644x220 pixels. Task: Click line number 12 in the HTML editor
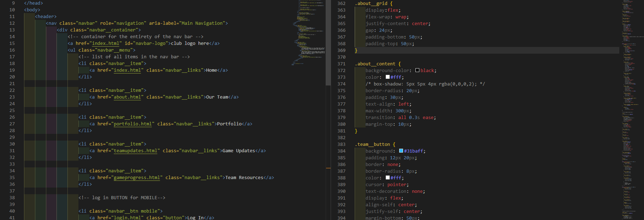[x=12, y=23]
